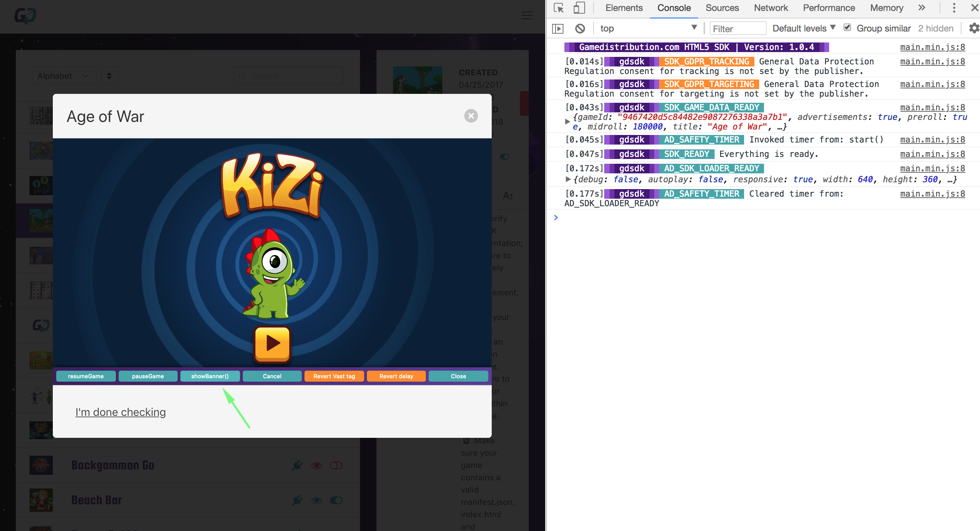Click the plug icon in Backgammon Go row
This screenshot has width=980, height=531.
(297, 465)
